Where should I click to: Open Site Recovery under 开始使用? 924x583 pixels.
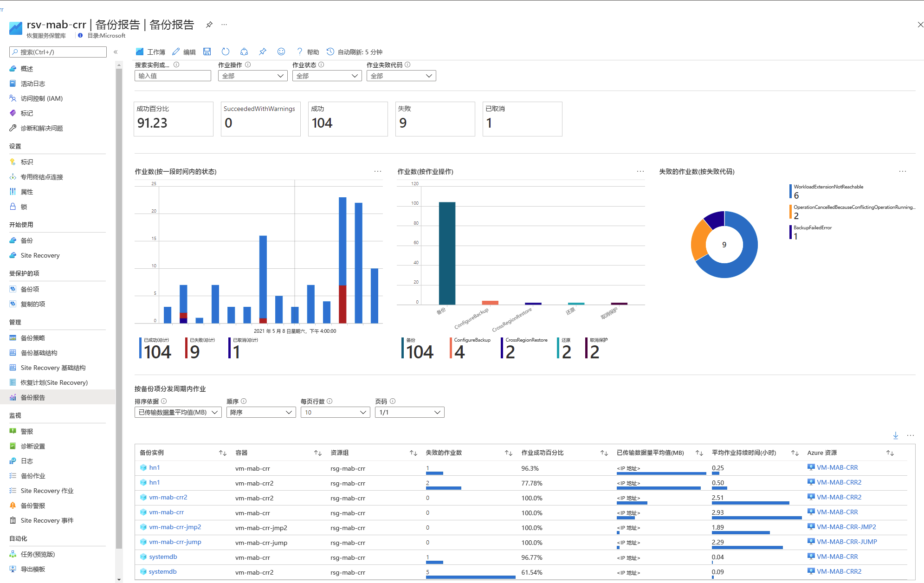coord(40,255)
